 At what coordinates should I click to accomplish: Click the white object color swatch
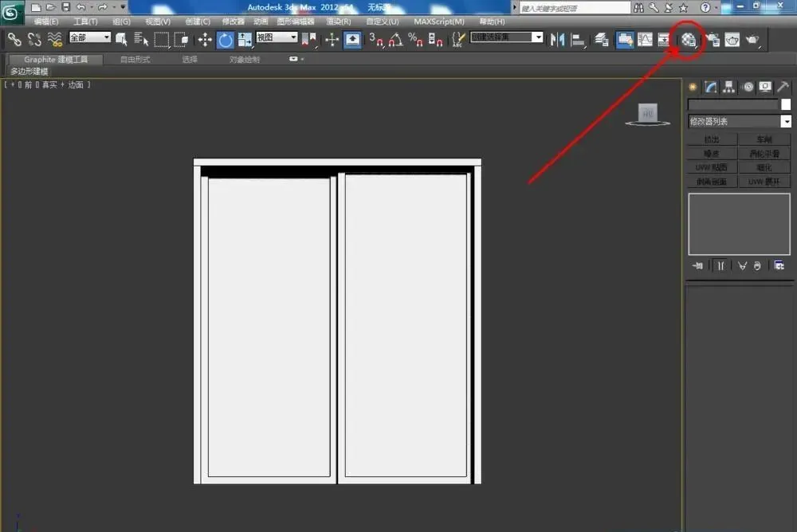(786, 104)
